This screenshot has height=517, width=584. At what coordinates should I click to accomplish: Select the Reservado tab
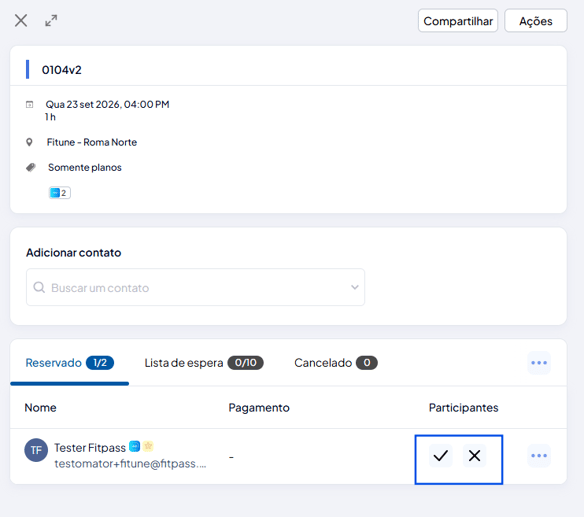pyautogui.click(x=70, y=363)
